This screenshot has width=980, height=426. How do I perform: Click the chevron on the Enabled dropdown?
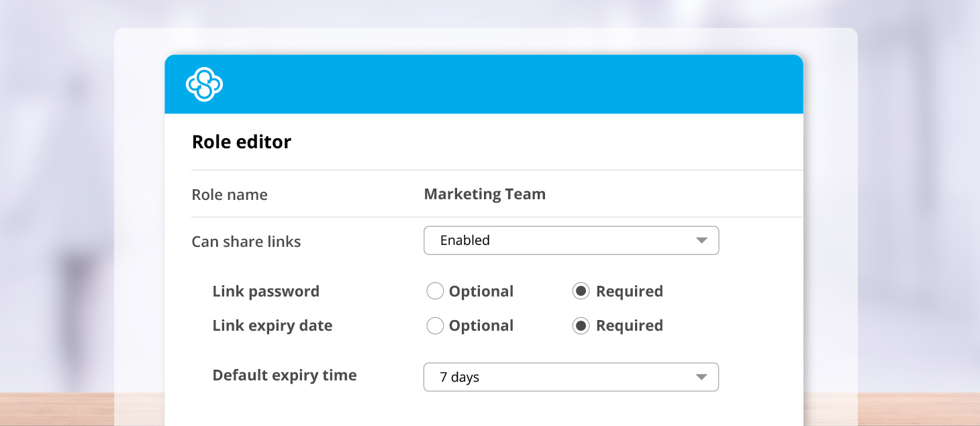[701, 240]
